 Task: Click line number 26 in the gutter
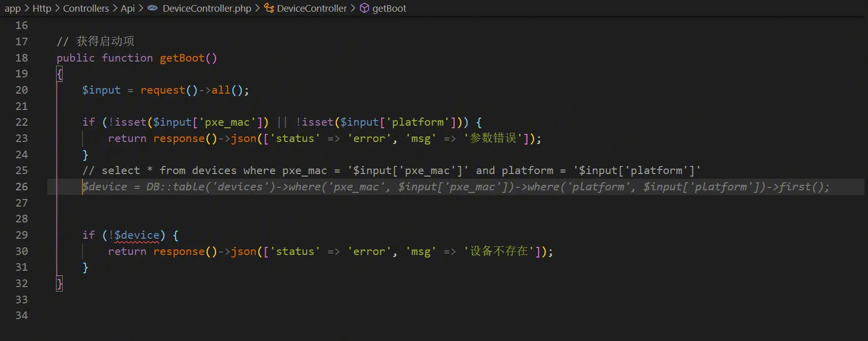(x=21, y=187)
